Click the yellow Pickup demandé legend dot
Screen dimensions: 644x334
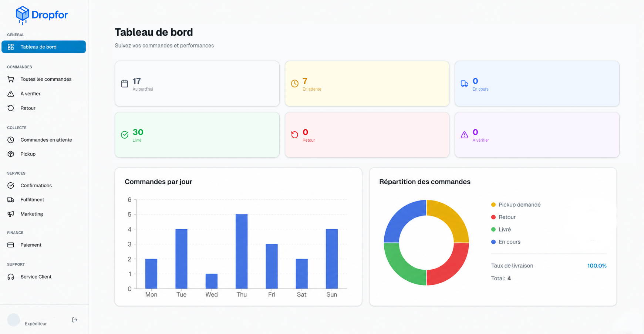click(493, 205)
